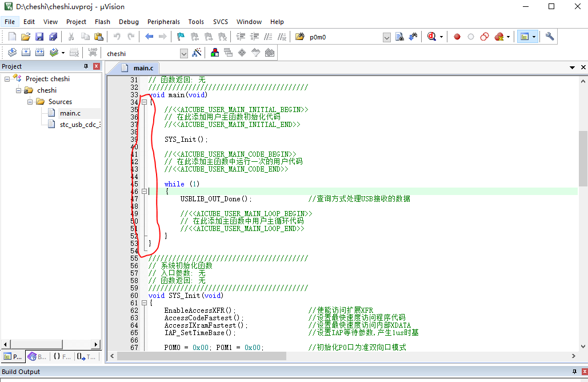Click the incremental find icon after p0m0 box

413,37
